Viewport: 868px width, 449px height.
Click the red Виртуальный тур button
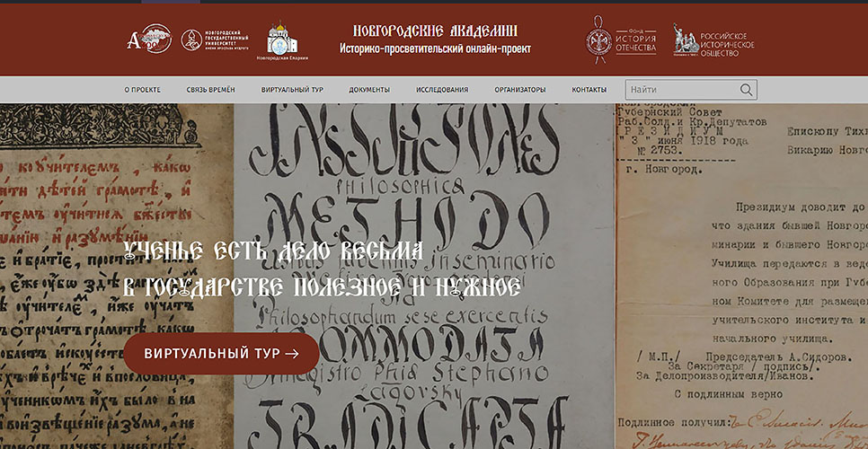tap(221, 353)
